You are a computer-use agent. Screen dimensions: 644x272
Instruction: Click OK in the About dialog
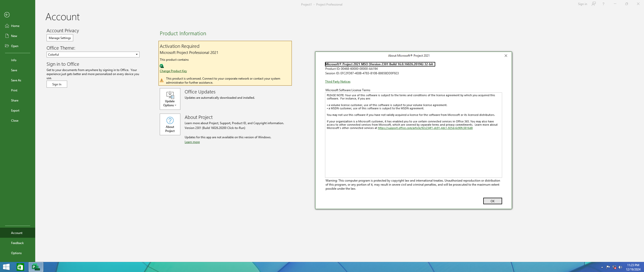coord(493,201)
